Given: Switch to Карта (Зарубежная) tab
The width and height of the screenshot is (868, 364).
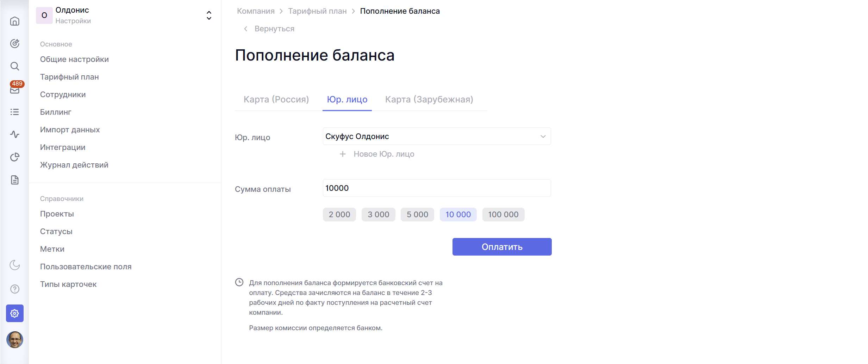Looking at the screenshot, I should 429,99.
